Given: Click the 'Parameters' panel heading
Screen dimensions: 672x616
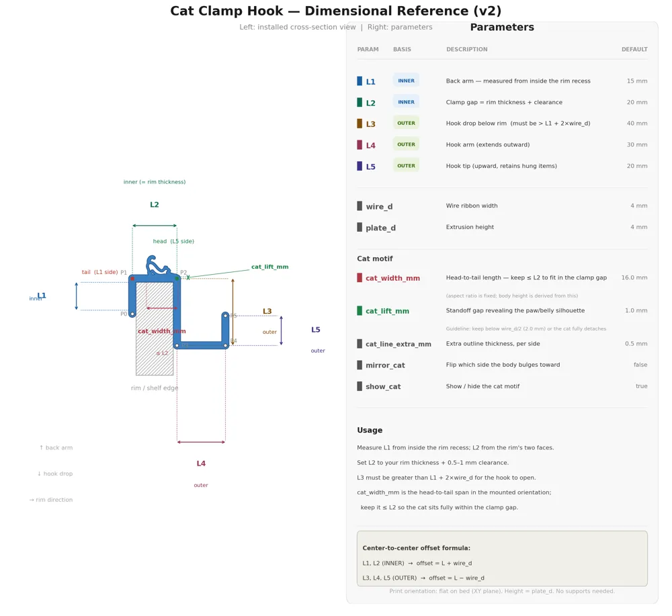Looking at the screenshot, I should pos(502,28).
